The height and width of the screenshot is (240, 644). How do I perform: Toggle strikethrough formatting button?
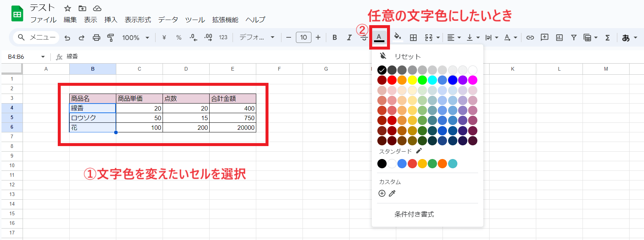(x=364, y=38)
